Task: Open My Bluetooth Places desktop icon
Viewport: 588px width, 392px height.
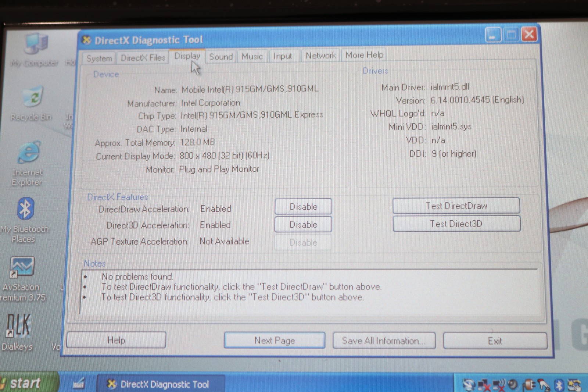Action: pos(24,220)
